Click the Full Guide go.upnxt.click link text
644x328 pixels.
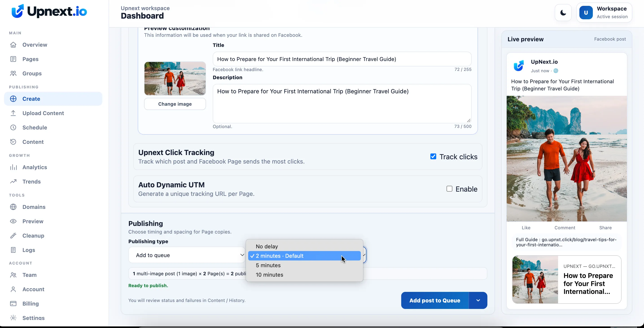tap(566, 242)
